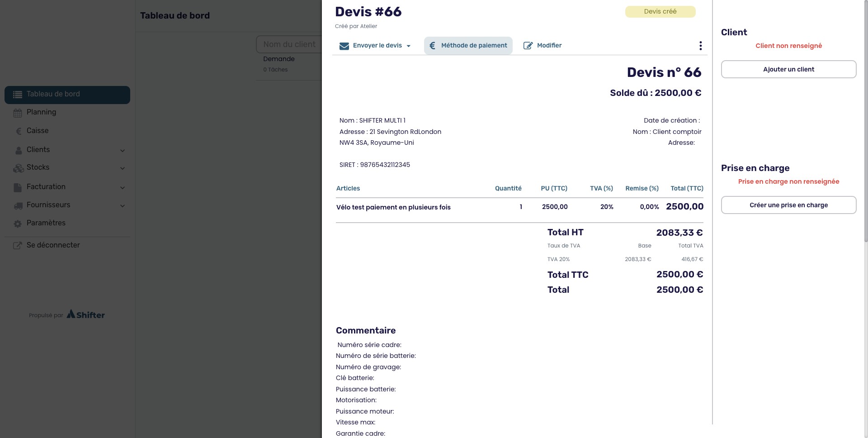The height and width of the screenshot is (438, 868).
Task: Click article name Vélo test paiement en plusieurs fois
Action: pyautogui.click(x=393, y=207)
